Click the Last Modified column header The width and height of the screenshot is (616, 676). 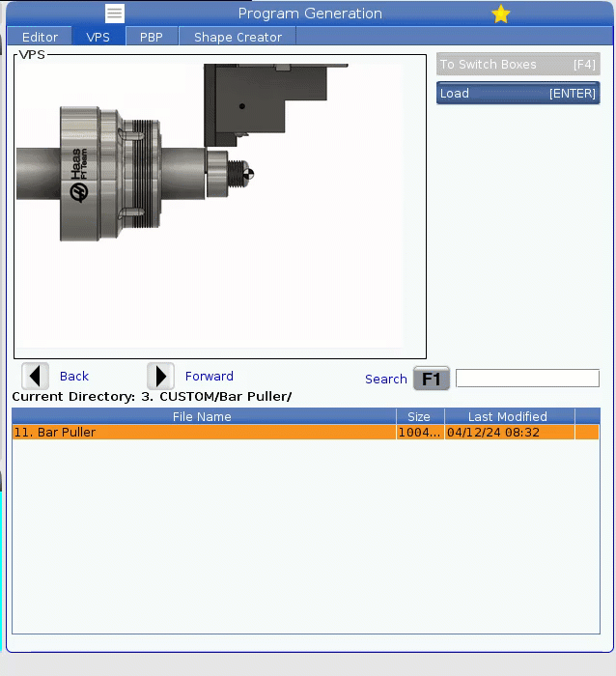(x=509, y=416)
